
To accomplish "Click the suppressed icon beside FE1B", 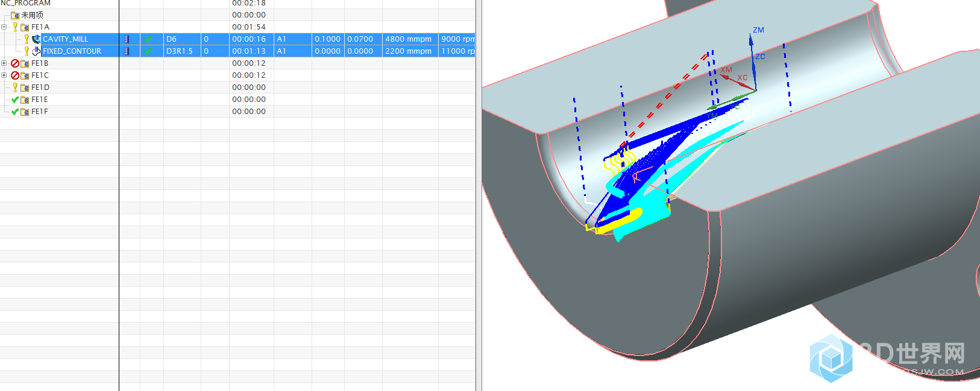I will (x=15, y=63).
